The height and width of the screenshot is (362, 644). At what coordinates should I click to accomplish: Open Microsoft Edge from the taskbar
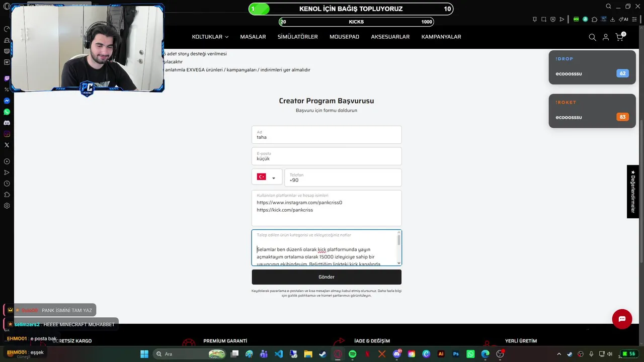tap(485, 354)
